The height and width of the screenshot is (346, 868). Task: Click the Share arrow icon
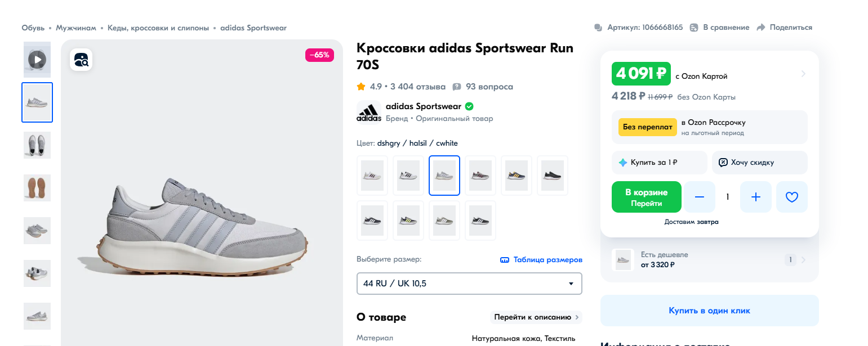click(760, 28)
